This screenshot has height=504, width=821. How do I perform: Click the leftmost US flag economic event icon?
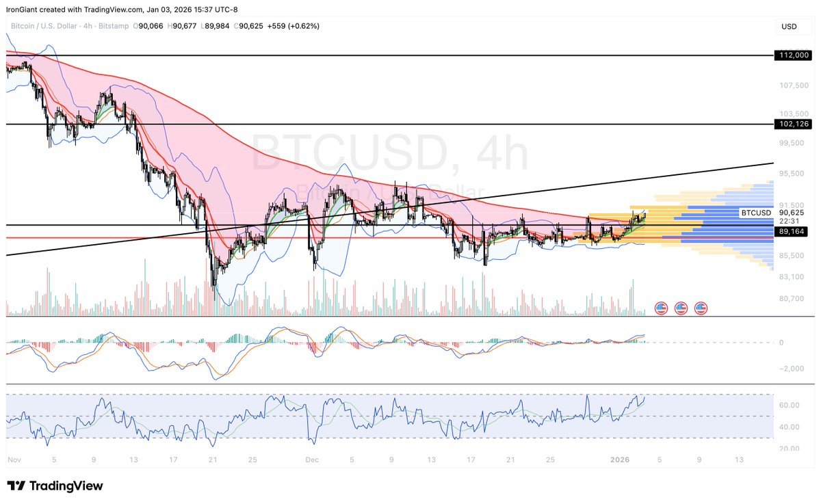660,308
